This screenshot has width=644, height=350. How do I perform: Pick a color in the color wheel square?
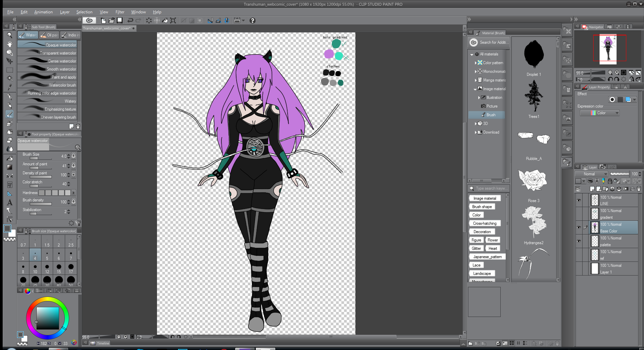pos(48,318)
